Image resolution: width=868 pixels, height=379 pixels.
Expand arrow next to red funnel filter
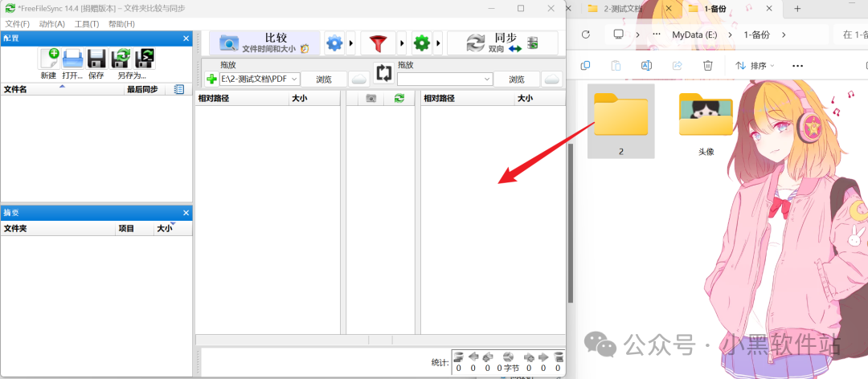point(402,43)
